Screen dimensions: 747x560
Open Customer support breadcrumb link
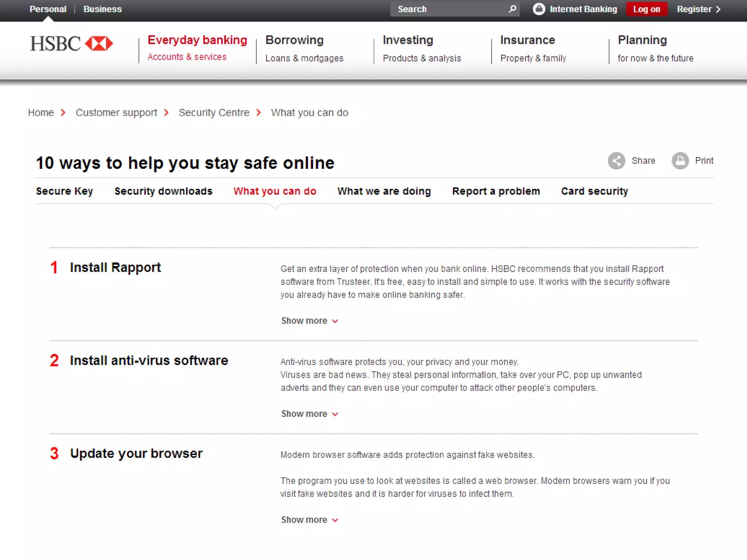click(116, 113)
